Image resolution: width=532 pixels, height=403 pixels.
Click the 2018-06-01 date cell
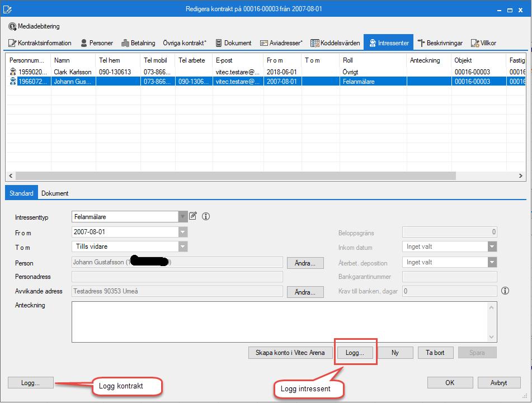click(x=283, y=72)
